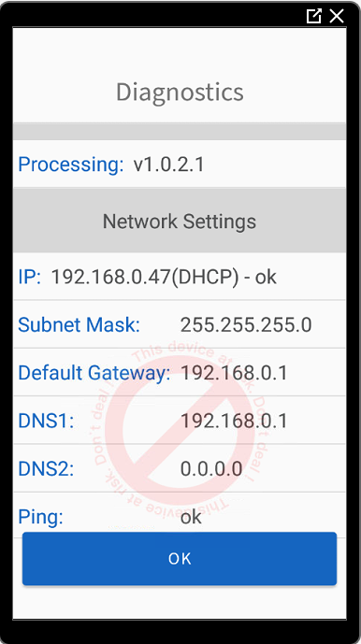Click the Network Settings section header
The height and width of the screenshot is (644, 361).
[180, 221]
